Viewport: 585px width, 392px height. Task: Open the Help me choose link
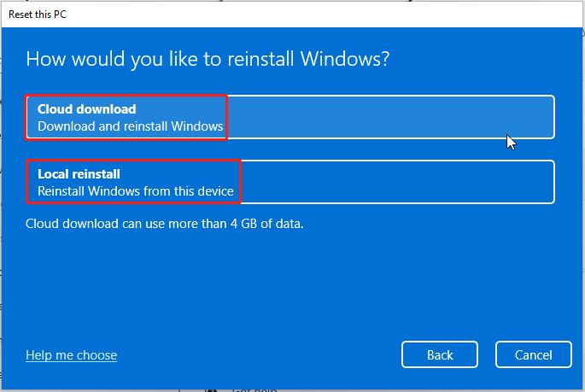[71, 354]
